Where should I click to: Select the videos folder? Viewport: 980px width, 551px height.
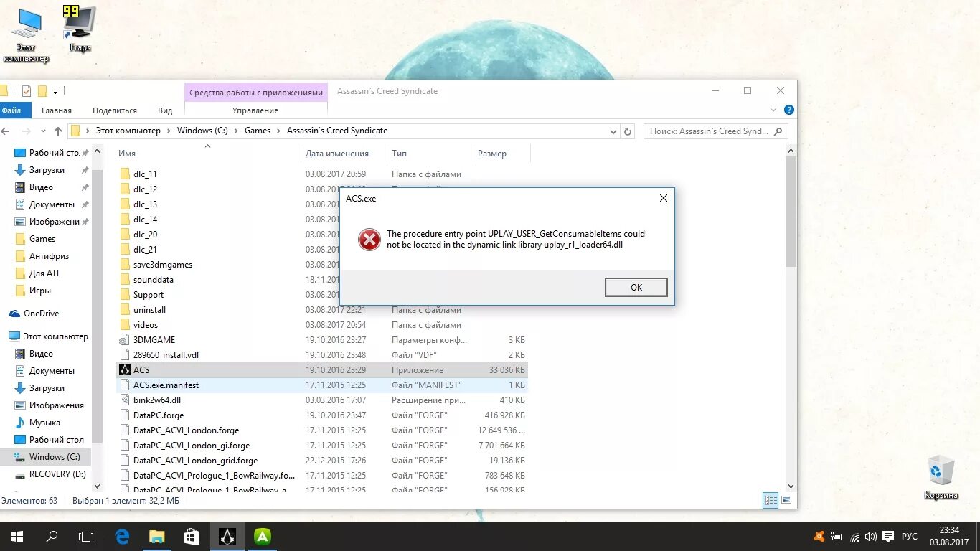pyautogui.click(x=146, y=325)
